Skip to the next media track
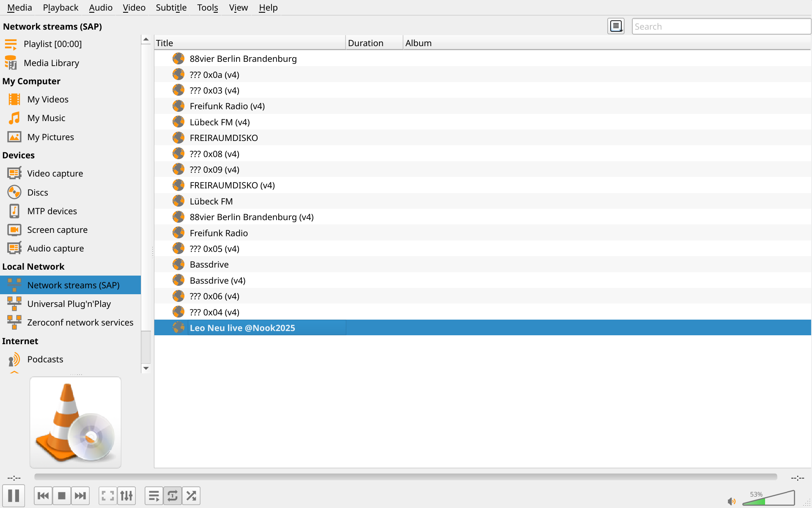The height and width of the screenshot is (508, 812). [x=80, y=496]
